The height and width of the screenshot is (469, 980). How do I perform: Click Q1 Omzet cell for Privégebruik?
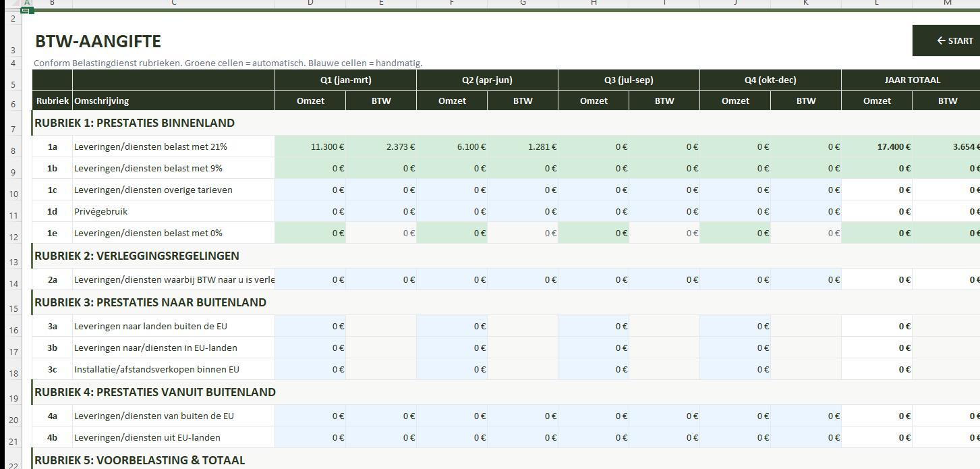tap(310, 211)
